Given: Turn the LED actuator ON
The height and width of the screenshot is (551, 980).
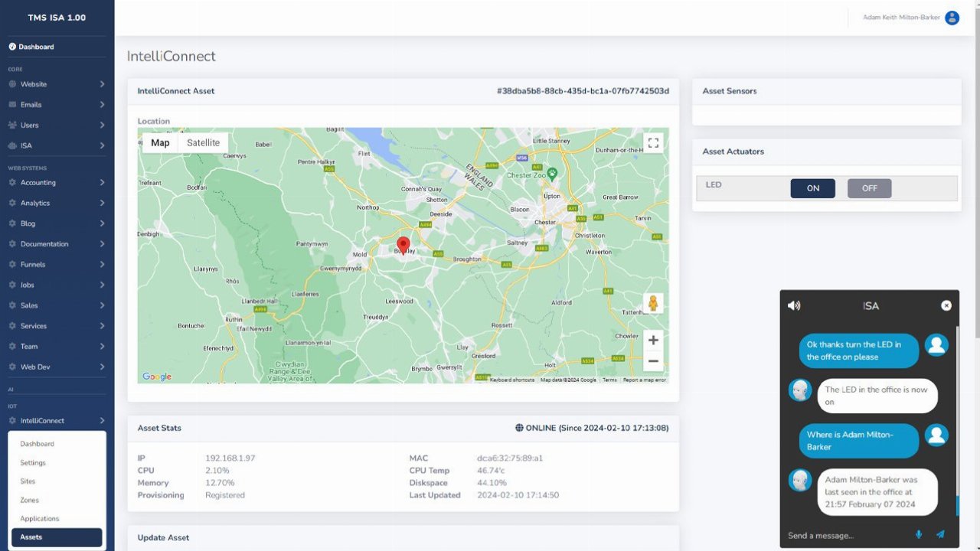Looking at the screenshot, I should (x=813, y=188).
